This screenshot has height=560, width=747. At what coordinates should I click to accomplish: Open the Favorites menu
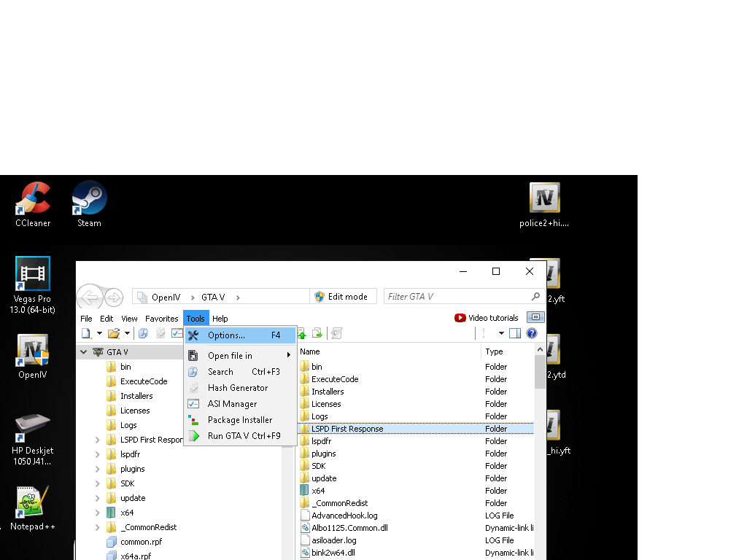click(x=161, y=319)
